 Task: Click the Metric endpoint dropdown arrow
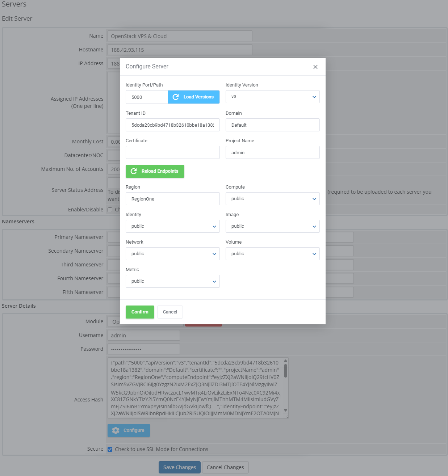215,281
